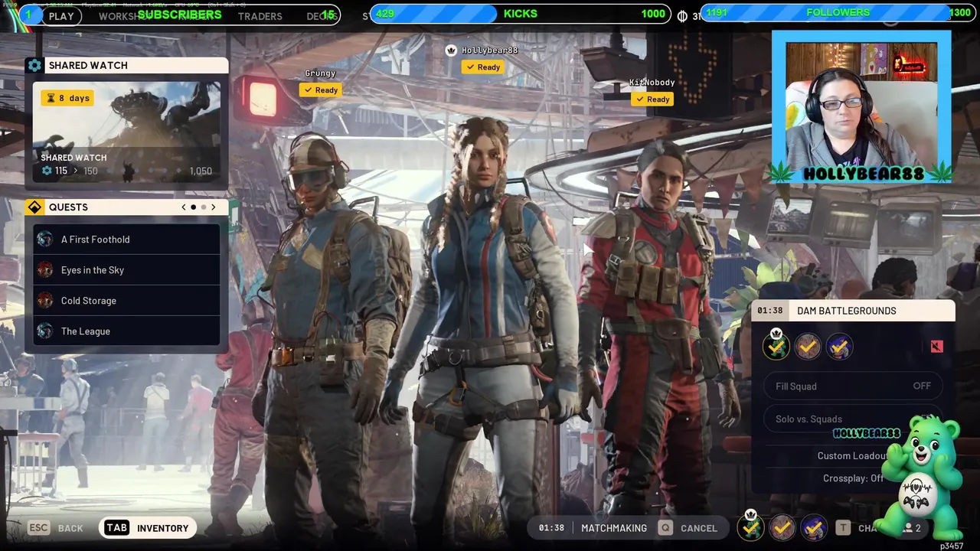
Task: Click third squad member avatar in Dam panel
Action: (x=839, y=347)
